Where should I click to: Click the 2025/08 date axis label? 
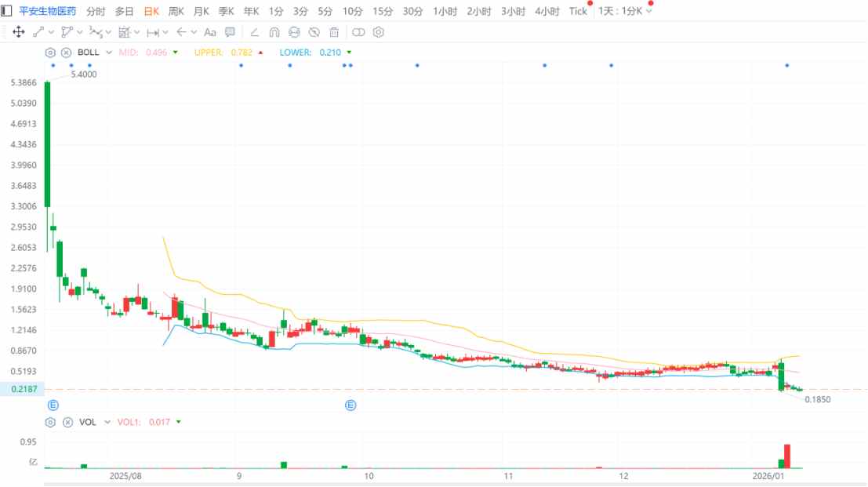[x=125, y=476]
